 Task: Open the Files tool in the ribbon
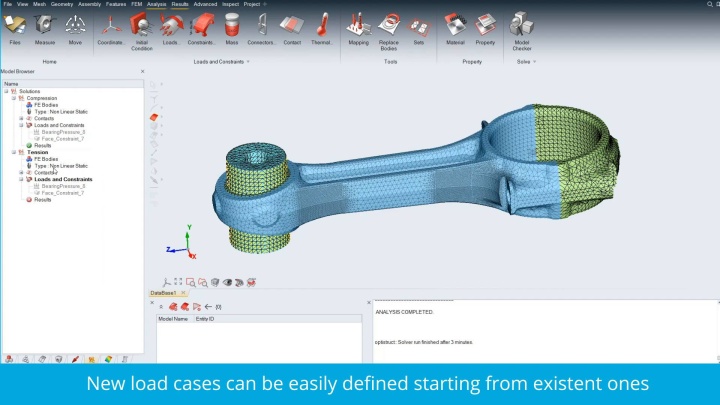(x=15, y=29)
